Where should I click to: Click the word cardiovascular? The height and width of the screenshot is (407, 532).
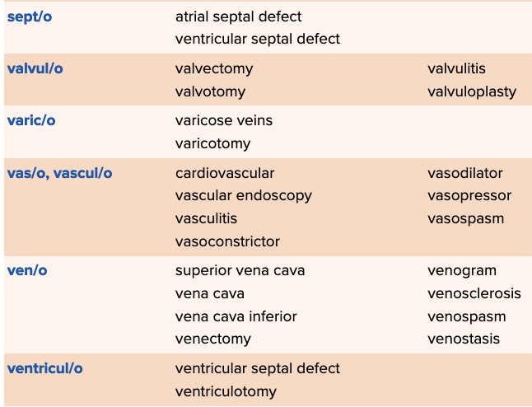tap(225, 173)
